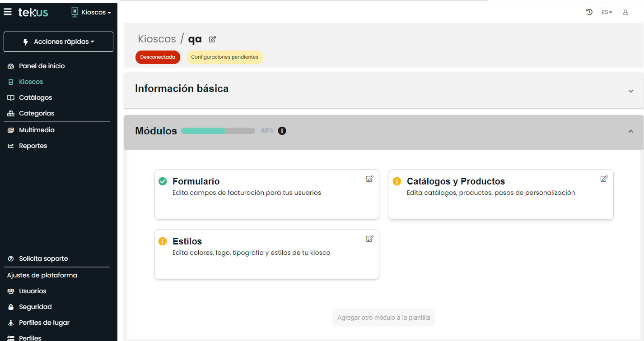Open the history clock icon
This screenshot has width=644, height=341.
pos(589,12)
